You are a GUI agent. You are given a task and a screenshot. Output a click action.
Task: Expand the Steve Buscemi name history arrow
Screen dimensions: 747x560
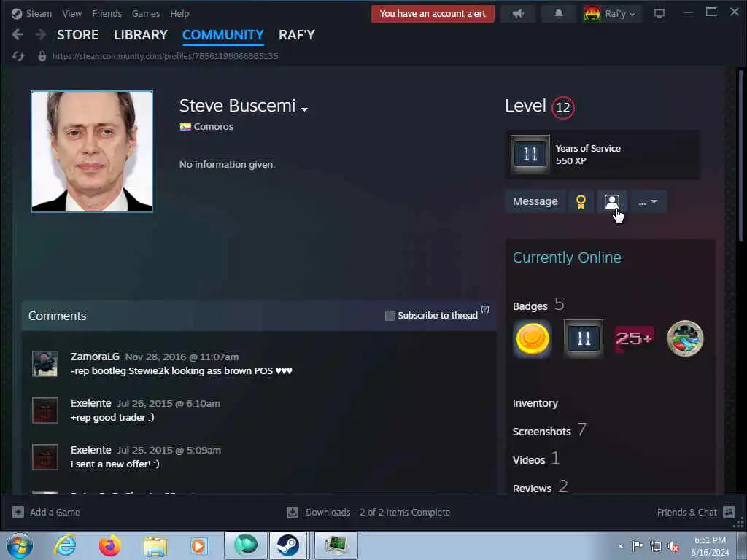pyautogui.click(x=304, y=109)
